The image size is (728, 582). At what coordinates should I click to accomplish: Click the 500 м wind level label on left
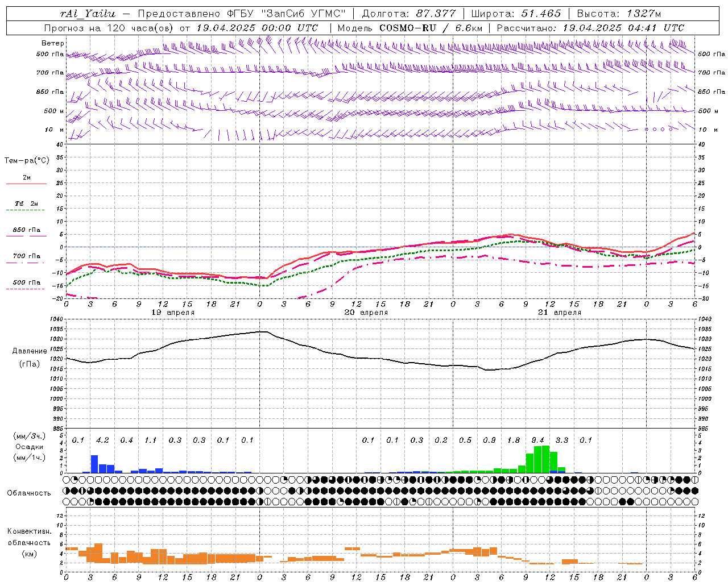coord(54,111)
